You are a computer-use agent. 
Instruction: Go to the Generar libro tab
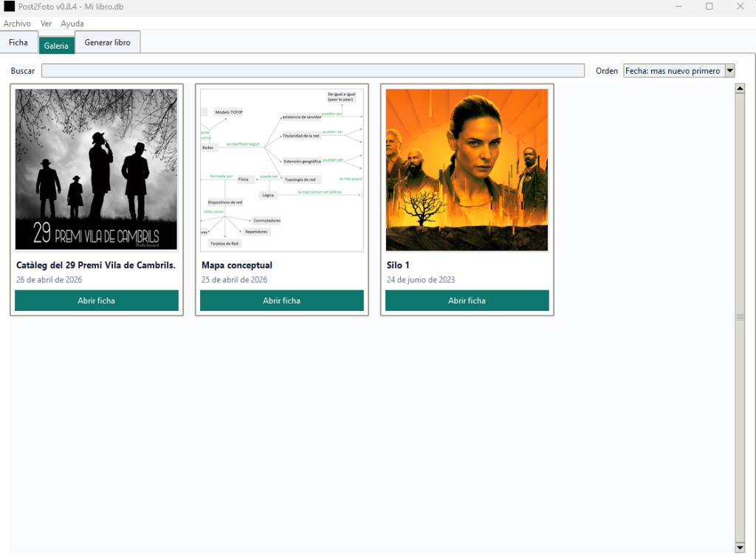[x=108, y=42]
